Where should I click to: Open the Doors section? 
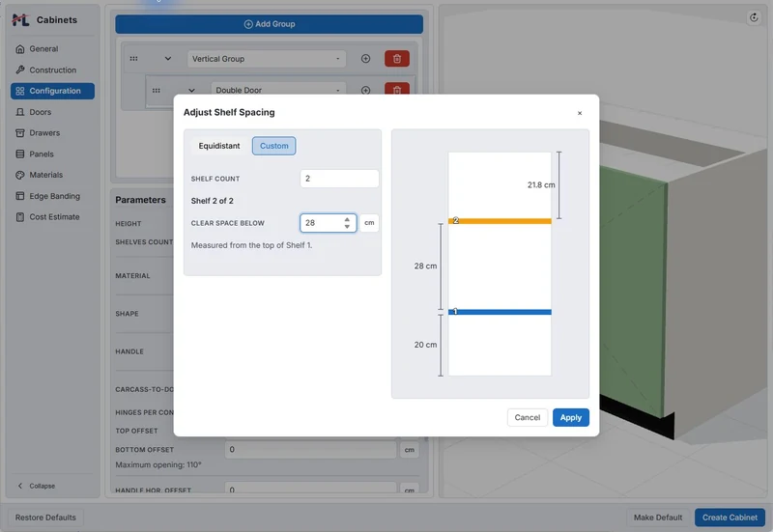coord(52,112)
